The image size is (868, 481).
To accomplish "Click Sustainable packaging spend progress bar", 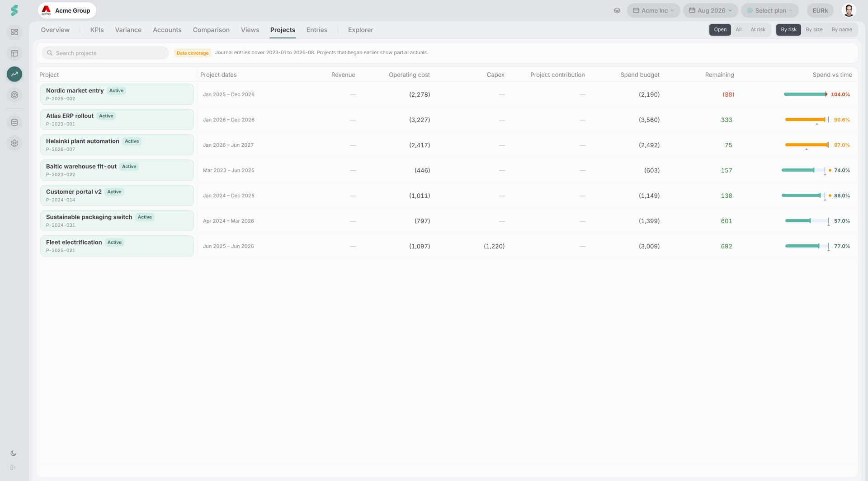I will pyautogui.click(x=807, y=221).
